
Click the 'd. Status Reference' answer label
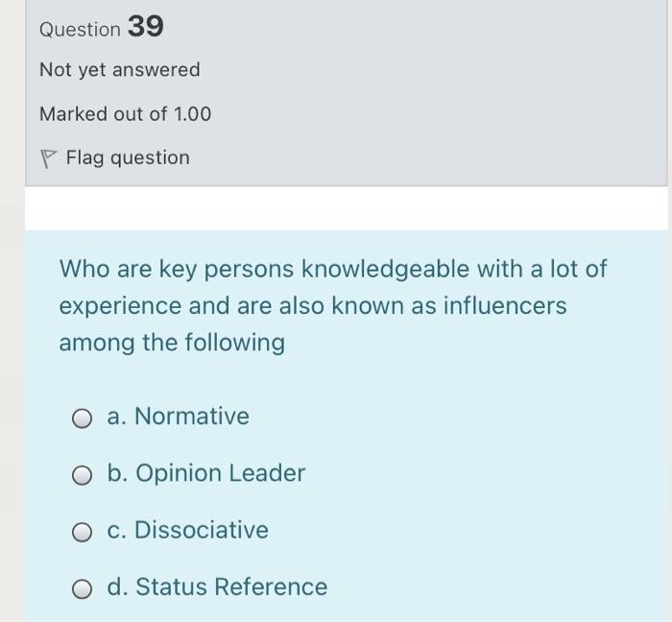[x=217, y=586]
